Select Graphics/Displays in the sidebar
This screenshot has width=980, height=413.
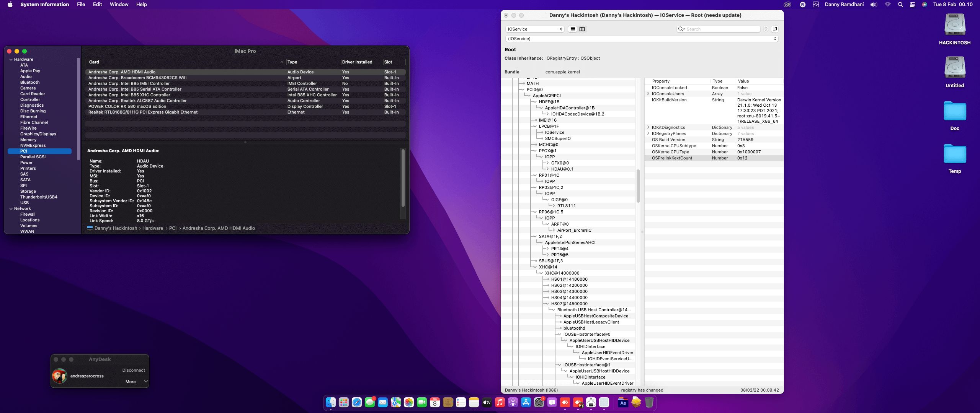point(38,134)
